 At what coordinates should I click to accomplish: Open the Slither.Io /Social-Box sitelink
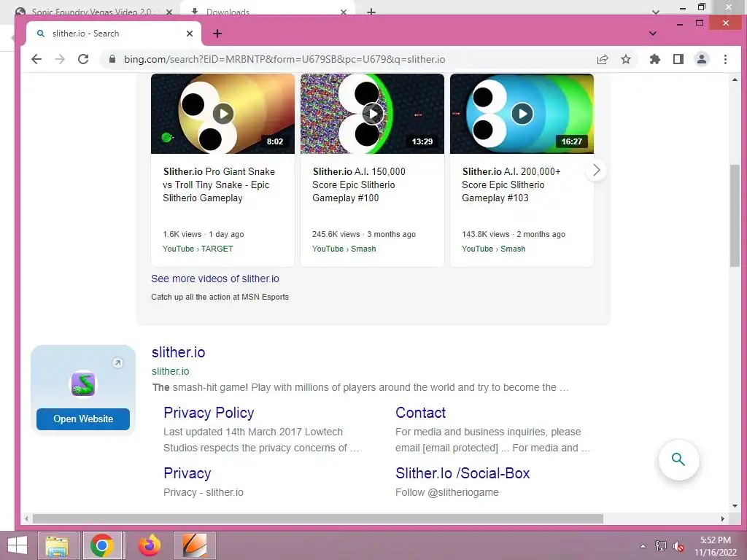(462, 472)
